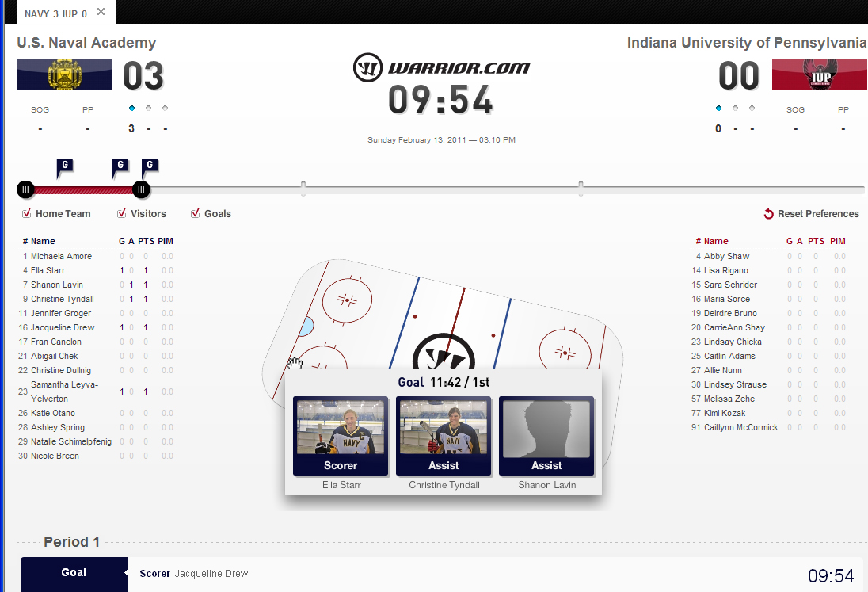
Task: Toggle the Visitors checkbox
Action: tap(121, 213)
